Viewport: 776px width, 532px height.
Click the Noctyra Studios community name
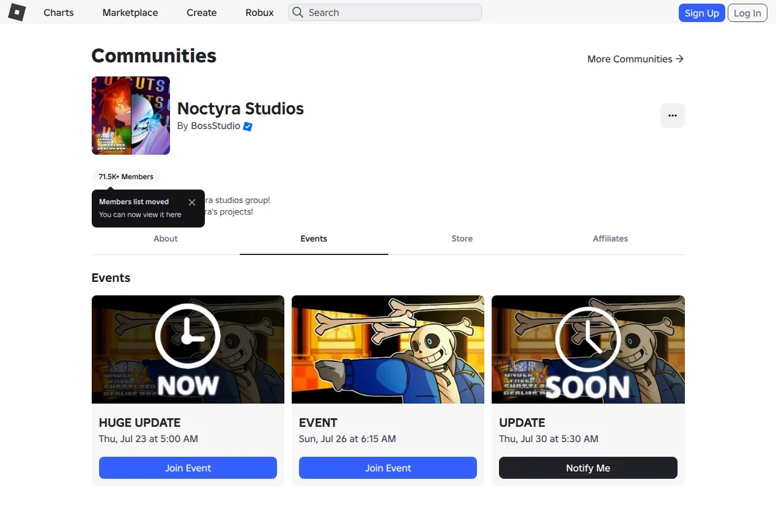[240, 109]
